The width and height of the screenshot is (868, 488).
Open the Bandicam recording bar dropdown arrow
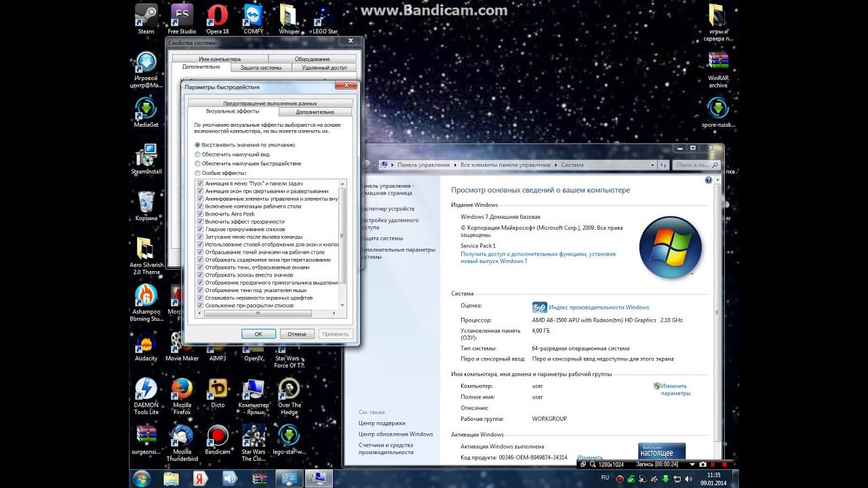[692, 464]
